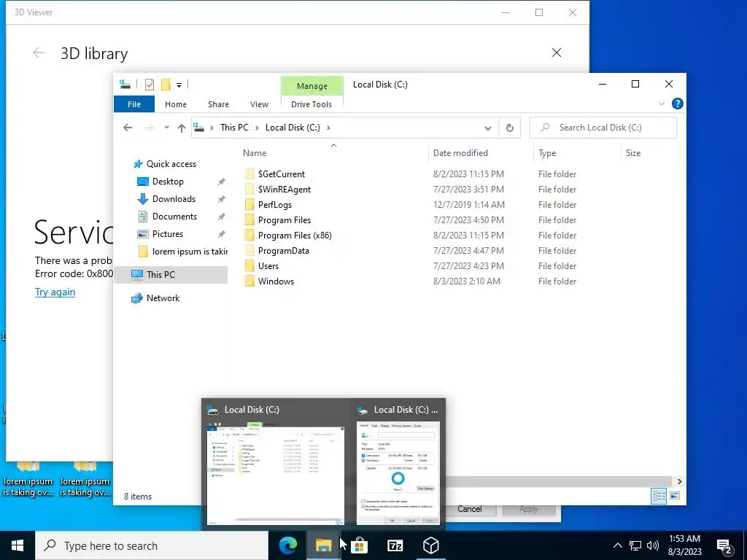
Task: Open the View ribbon tab
Action: [x=259, y=104]
